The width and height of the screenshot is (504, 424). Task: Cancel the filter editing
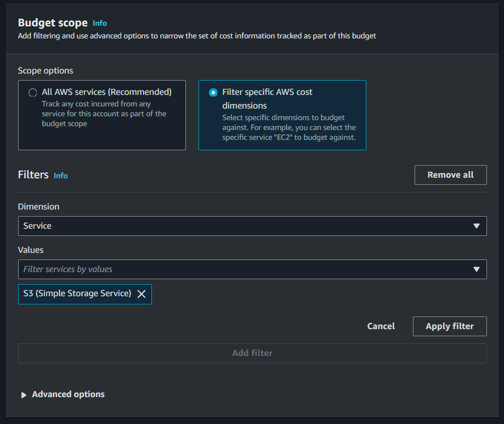tap(381, 326)
